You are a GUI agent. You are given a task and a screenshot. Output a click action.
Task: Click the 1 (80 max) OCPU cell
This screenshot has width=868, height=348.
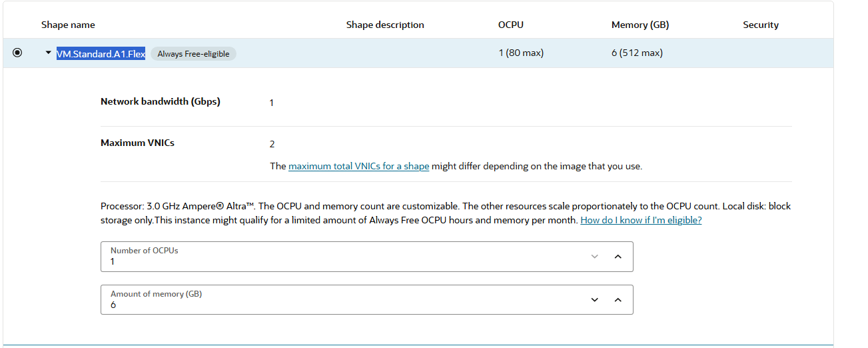pyautogui.click(x=521, y=53)
